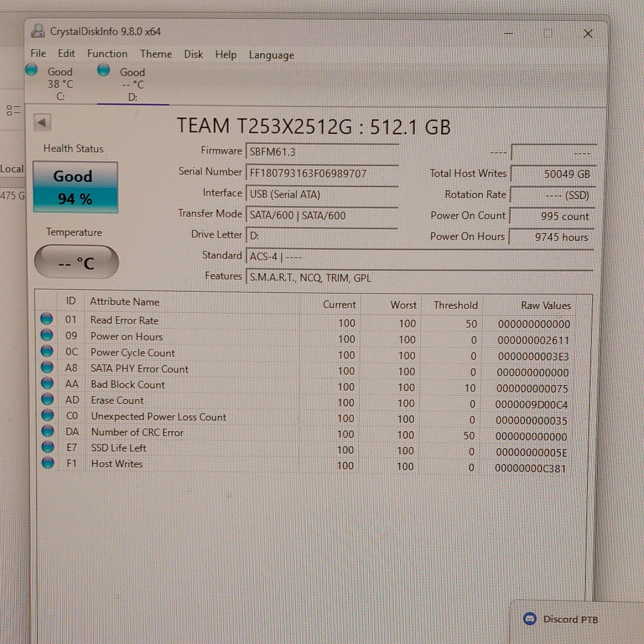The width and height of the screenshot is (644, 644).
Task: Click status orb for Power on Hours
Action: click(47, 335)
